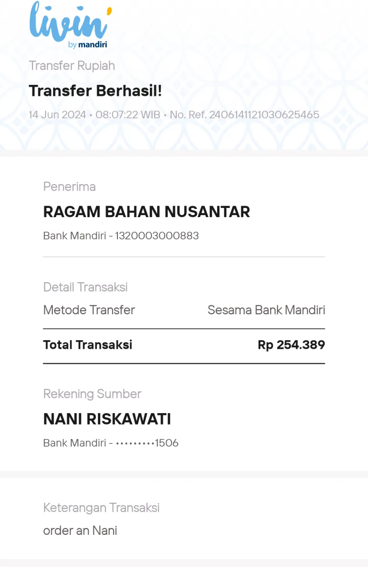Tap the time 08:07:22 WIB

click(x=128, y=115)
